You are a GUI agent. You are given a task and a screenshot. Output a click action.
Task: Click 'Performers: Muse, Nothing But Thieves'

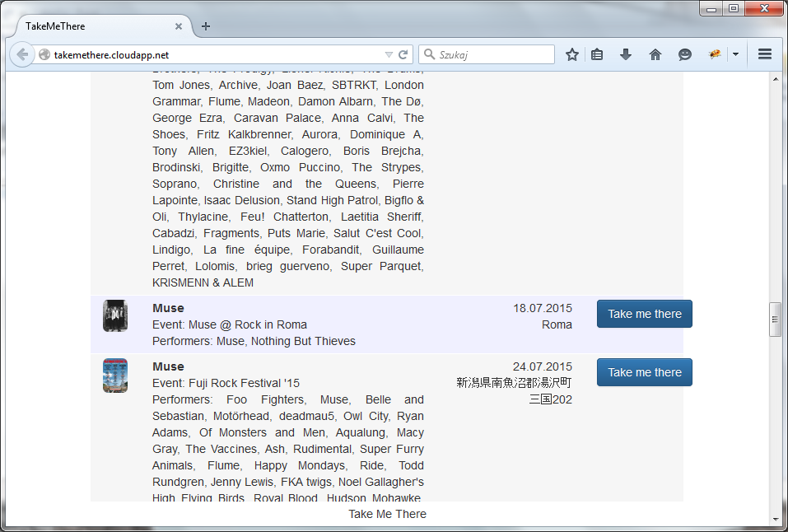(254, 342)
